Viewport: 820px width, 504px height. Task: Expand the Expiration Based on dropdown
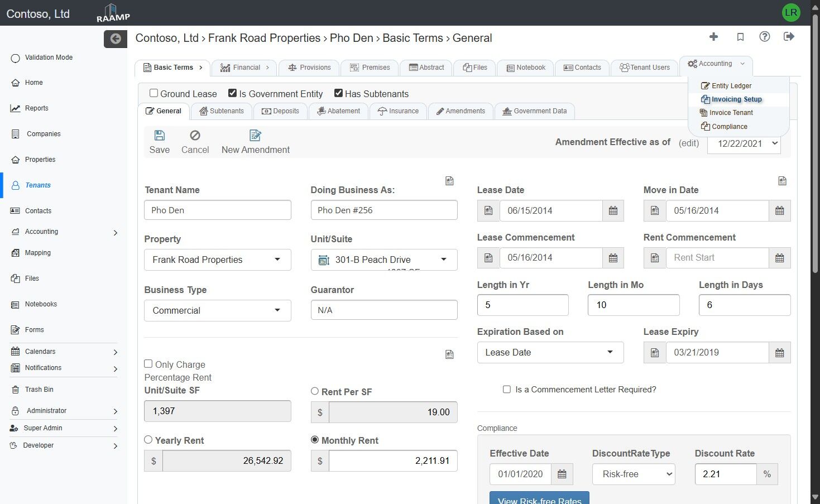click(x=550, y=353)
